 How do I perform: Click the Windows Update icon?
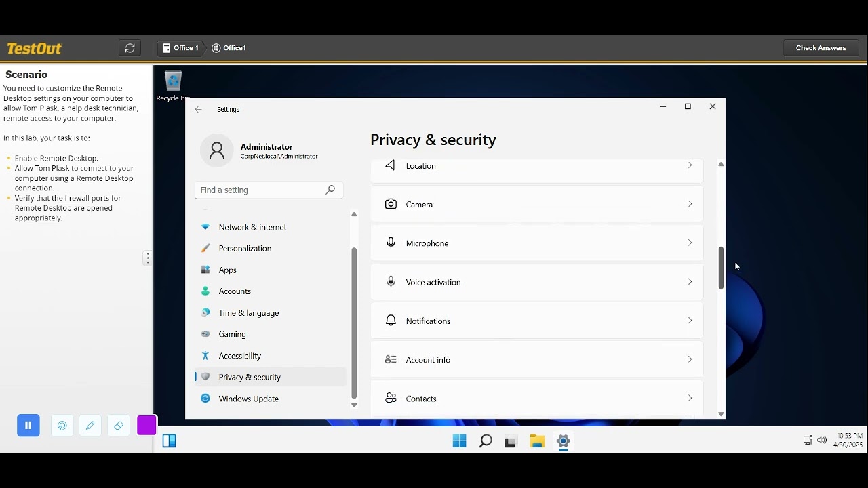tap(205, 399)
